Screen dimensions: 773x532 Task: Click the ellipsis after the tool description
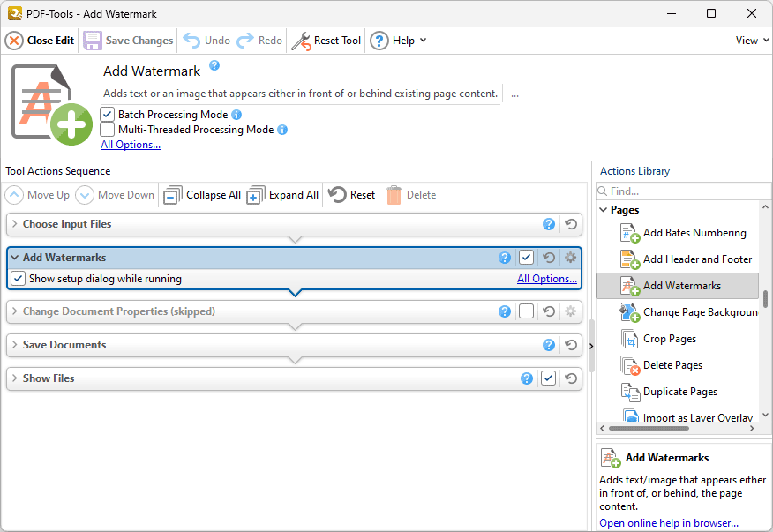[514, 94]
